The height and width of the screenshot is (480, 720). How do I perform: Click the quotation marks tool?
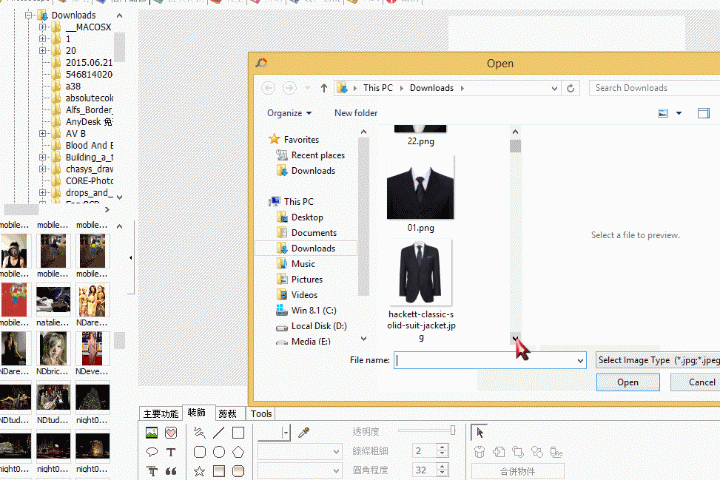pyautogui.click(x=171, y=471)
